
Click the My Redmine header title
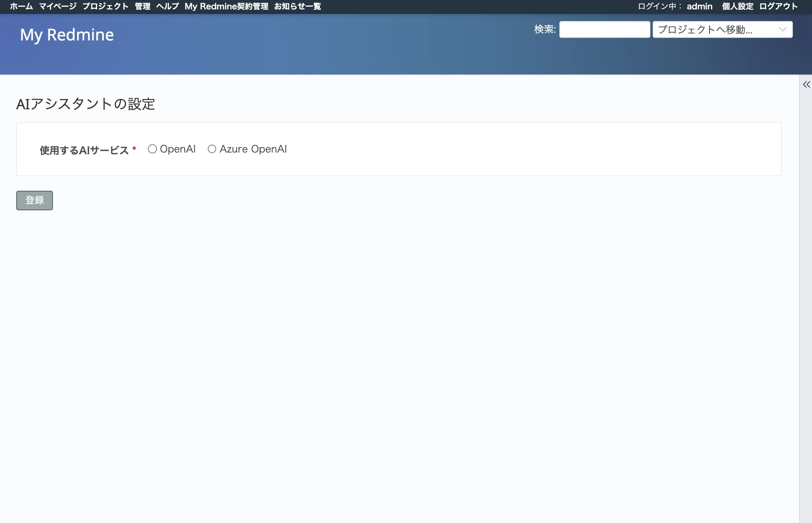67,35
